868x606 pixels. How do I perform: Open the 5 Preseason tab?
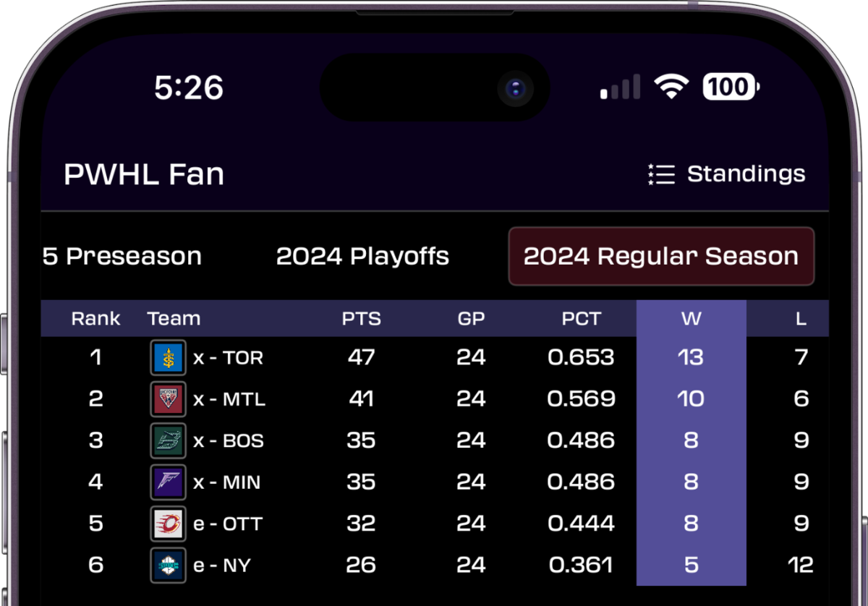tap(122, 256)
